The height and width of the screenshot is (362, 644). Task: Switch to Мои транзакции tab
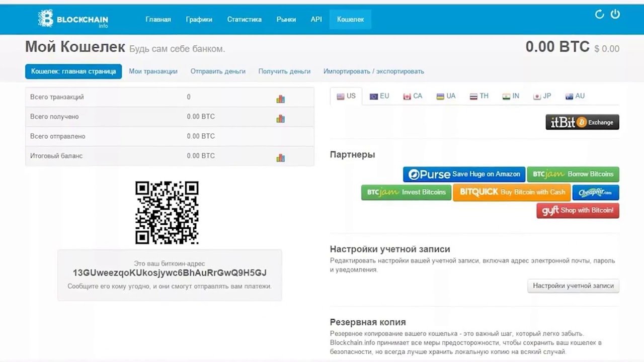click(153, 71)
